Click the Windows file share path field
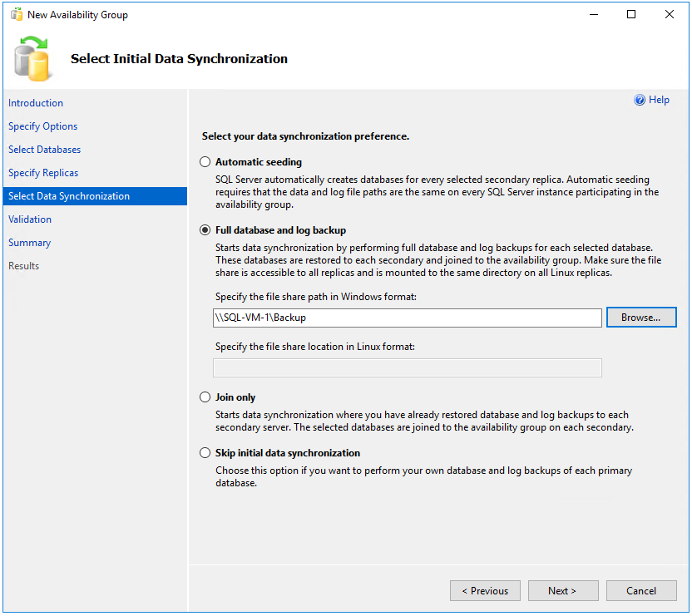Viewport: 692px width, 616px height. pyautogui.click(x=408, y=318)
